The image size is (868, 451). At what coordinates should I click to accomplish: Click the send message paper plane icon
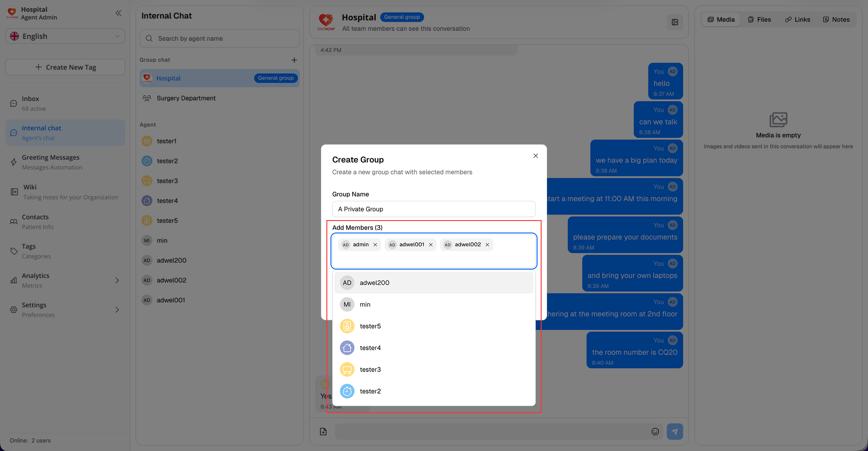point(675,432)
